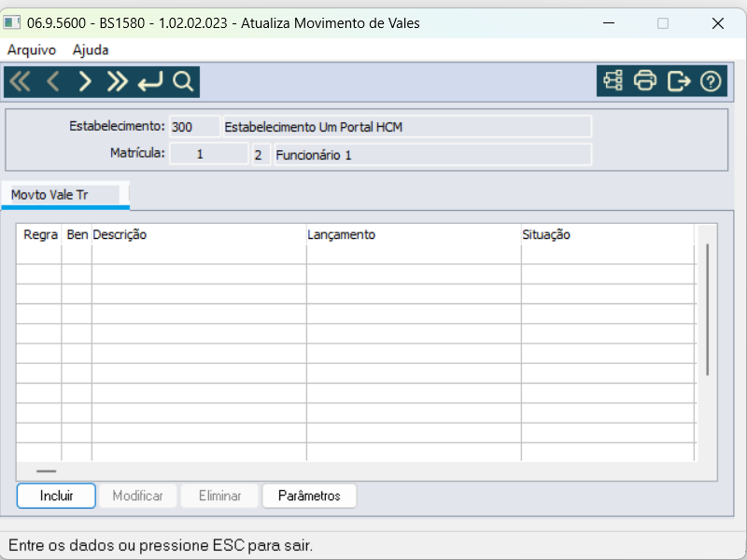Image resolution: width=747 pixels, height=560 pixels.
Task: Click the Regra column header
Action: pos(39,234)
